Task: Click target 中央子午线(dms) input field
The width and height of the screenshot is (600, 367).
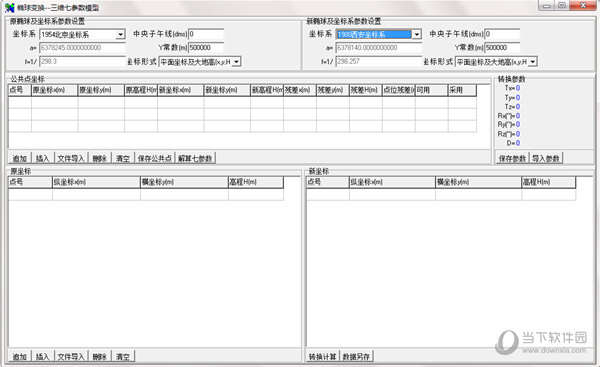Action: (502, 34)
